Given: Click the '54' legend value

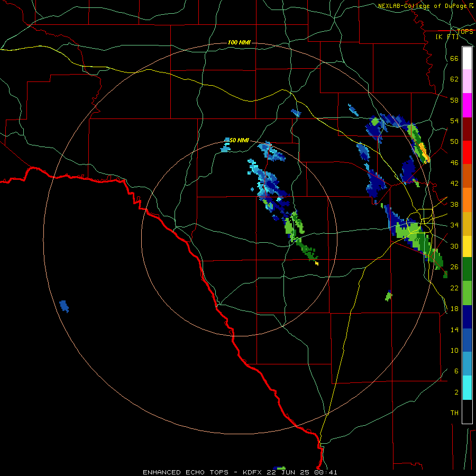Looking at the screenshot, I should point(454,121).
